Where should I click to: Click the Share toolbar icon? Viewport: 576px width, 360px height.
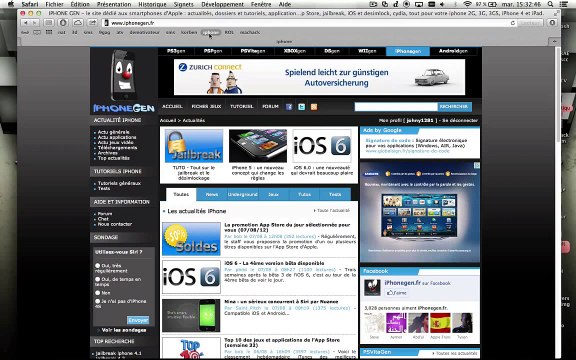coord(92,23)
